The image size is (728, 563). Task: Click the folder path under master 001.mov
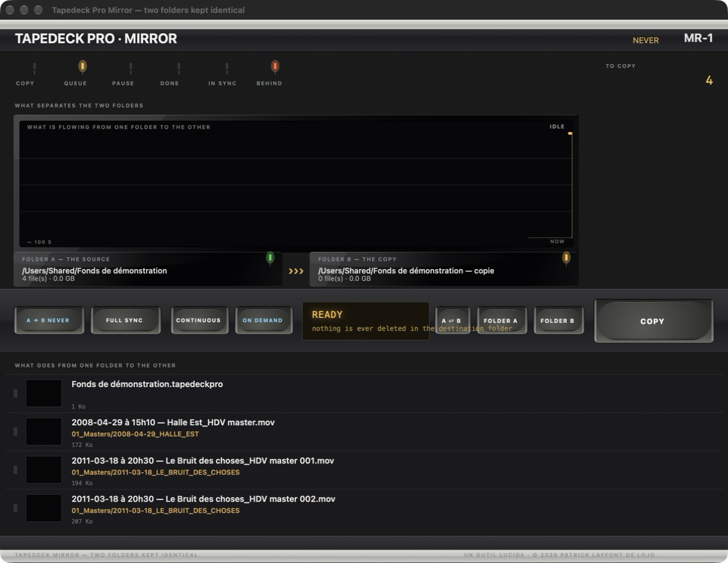[x=155, y=472]
